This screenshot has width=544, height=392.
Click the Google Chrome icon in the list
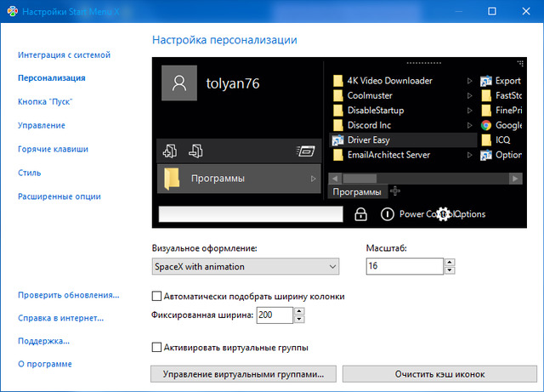coord(486,125)
